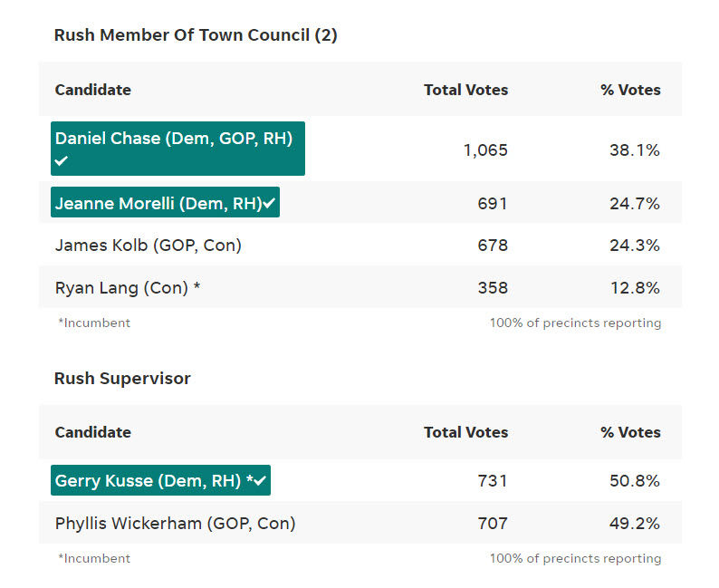Click the Phyllis Wickerham (GOP, Con) row
The width and height of the screenshot is (719, 588).
[x=360, y=523]
